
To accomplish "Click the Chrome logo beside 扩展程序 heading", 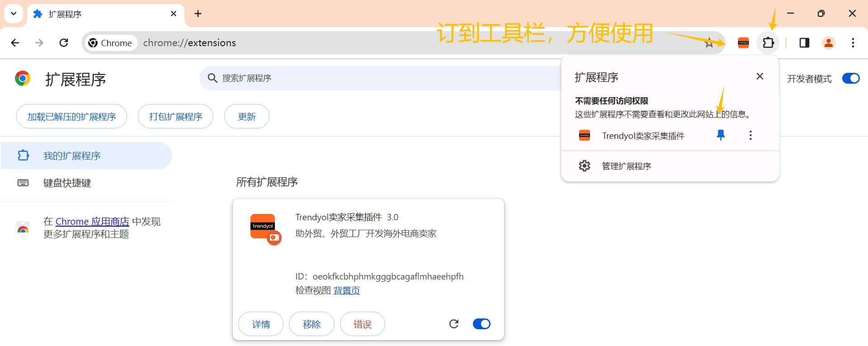I will (23, 79).
